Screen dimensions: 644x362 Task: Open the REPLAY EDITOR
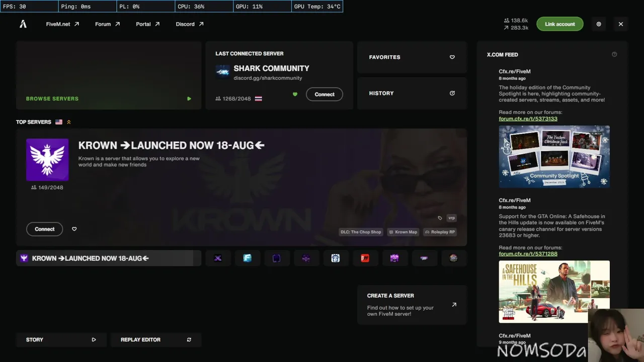[x=156, y=340]
